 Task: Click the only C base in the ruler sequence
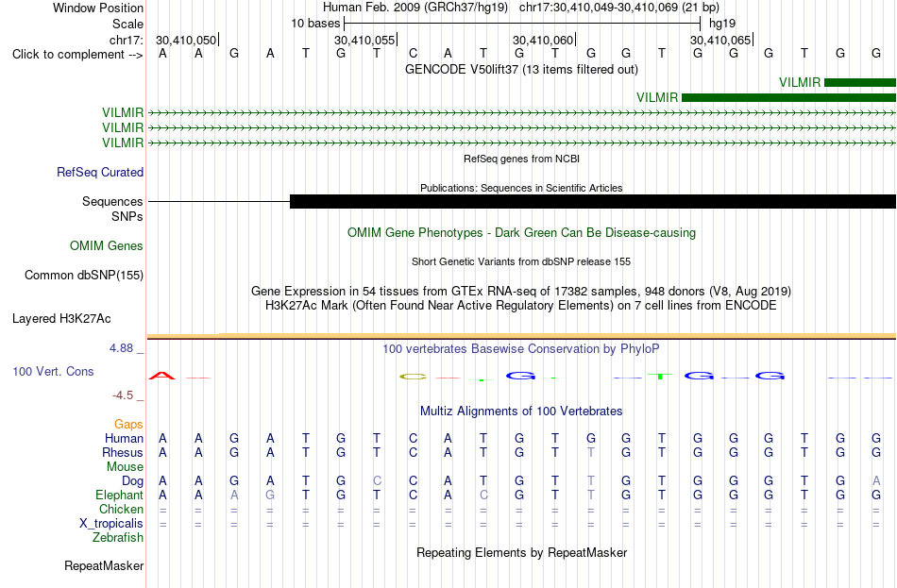click(413, 54)
